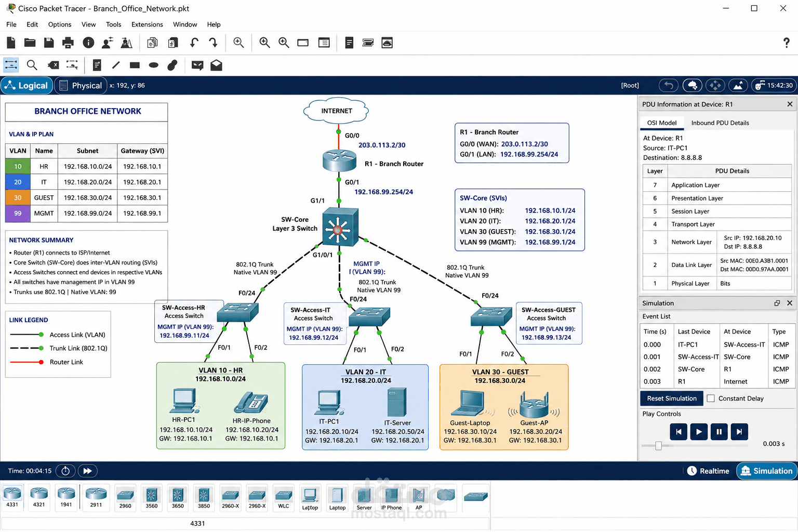Screen dimensions: 798x532
Task: Select the Server end device
Action: (364, 499)
